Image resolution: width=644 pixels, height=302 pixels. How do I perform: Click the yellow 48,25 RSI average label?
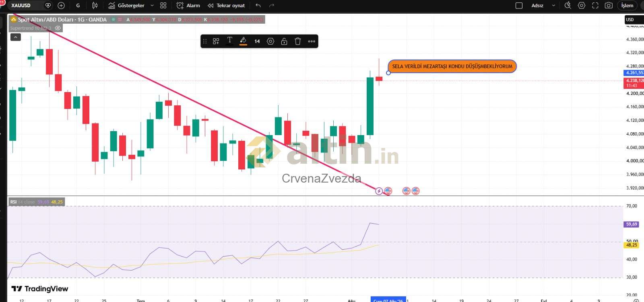[632, 245]
